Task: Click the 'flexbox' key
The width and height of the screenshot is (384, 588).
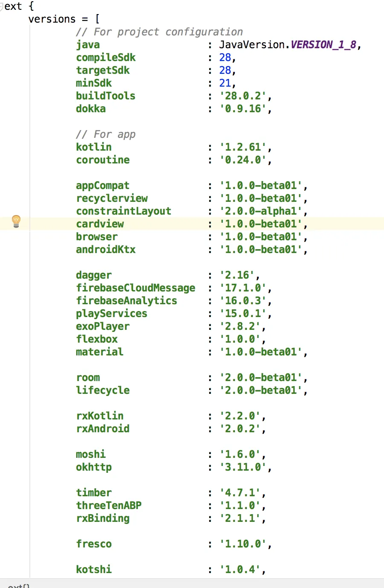Action: point(97,339)
